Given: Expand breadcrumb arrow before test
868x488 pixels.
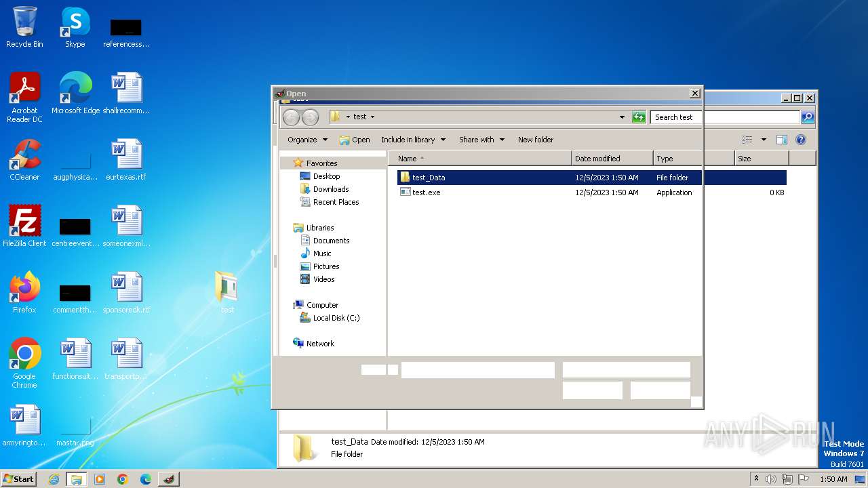Looking at the screenshot, I should [x=348, y=117].
